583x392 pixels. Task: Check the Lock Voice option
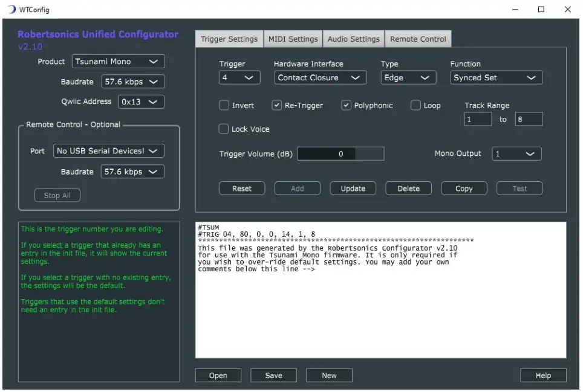click(224, 129)
